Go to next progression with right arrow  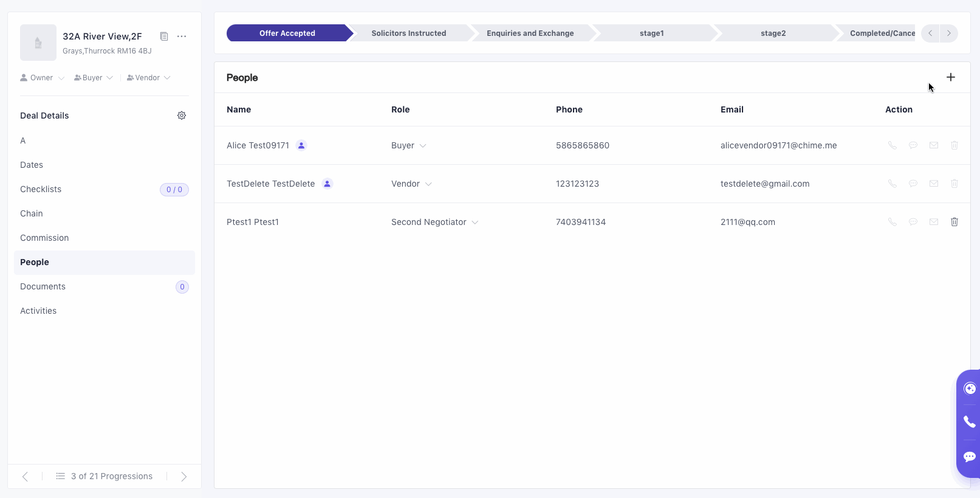[x=183, y=477]
